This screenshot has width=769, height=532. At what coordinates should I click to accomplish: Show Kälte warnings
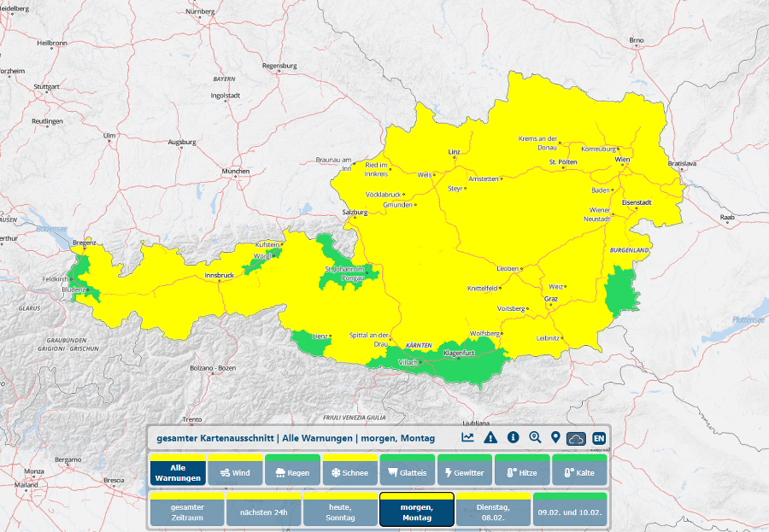point(579,470)
